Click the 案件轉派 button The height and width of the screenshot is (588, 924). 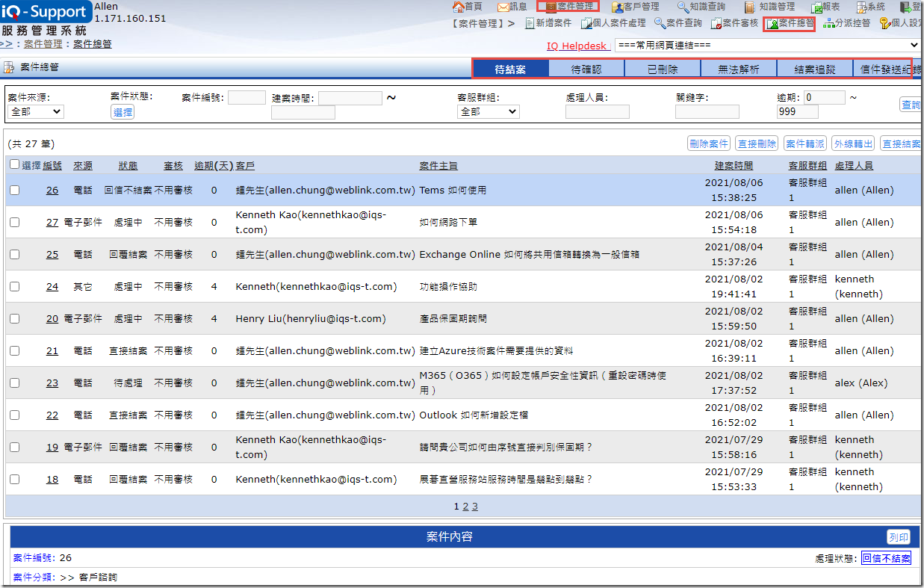tap(805, 143)
